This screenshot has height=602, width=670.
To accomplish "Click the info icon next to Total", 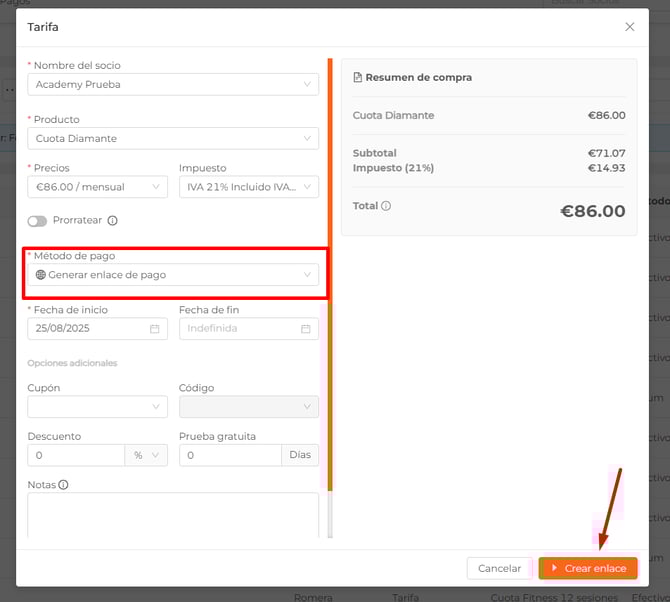I will pos(386,206).
